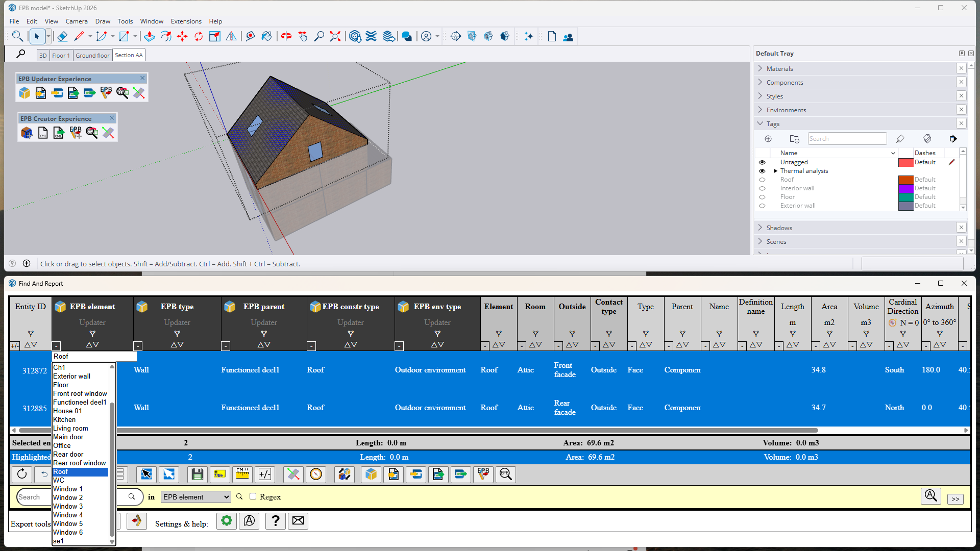
Task: Enable the Regex checkbox
Action: (x=253, y=496)
